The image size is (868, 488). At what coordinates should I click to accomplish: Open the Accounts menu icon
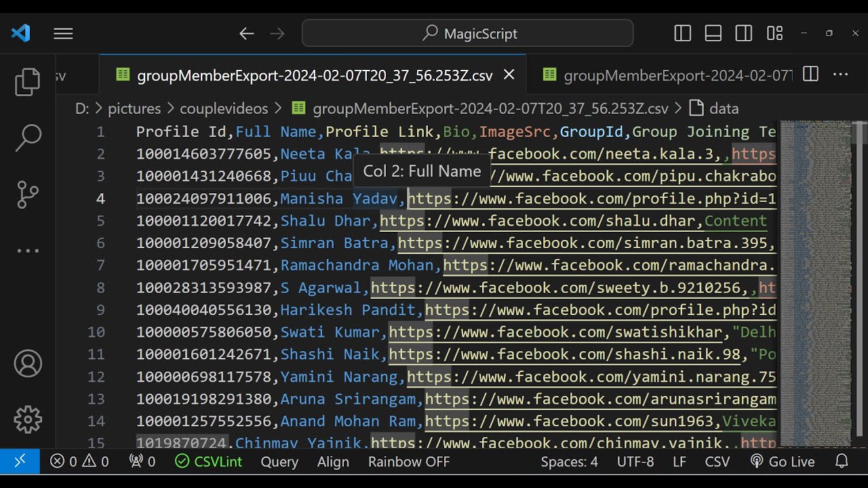[x=28, y=364]
